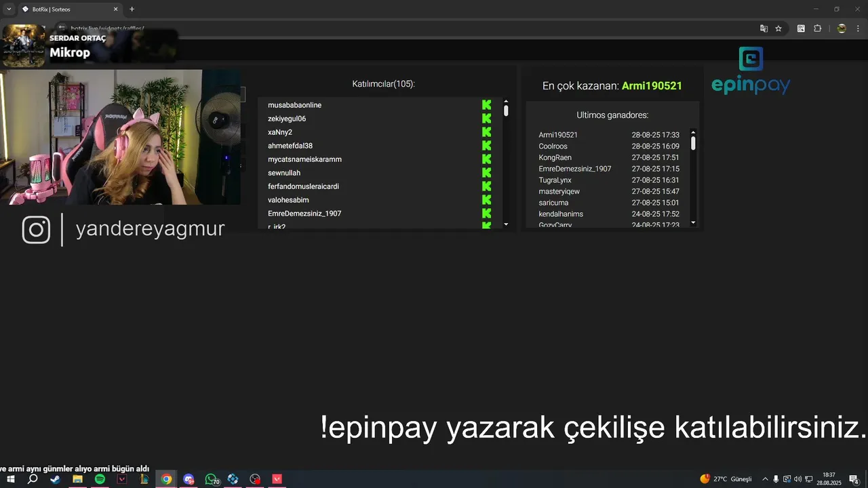The image size is (868, 488).
Task: Open the network tray icon
Action: pyautogui.click(x=808, y=479)
